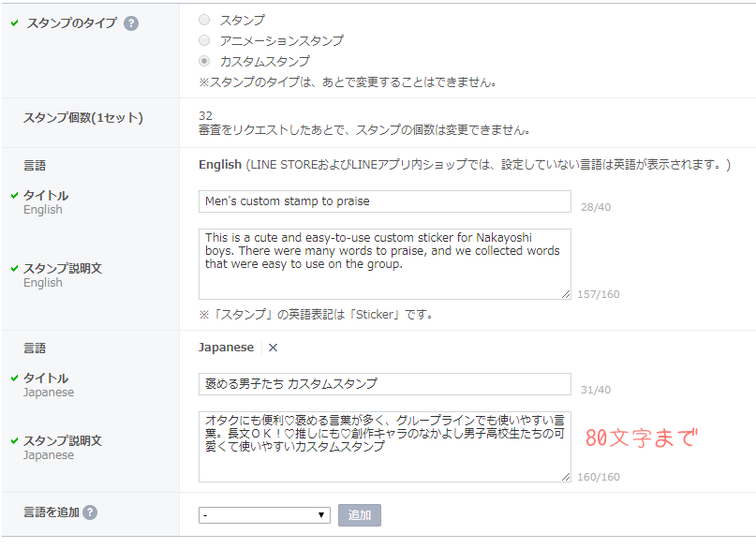756x549 pixels.
Task: Click the green checkmark beside スタンプ説明文 English
Action: (x=14, y=269)
